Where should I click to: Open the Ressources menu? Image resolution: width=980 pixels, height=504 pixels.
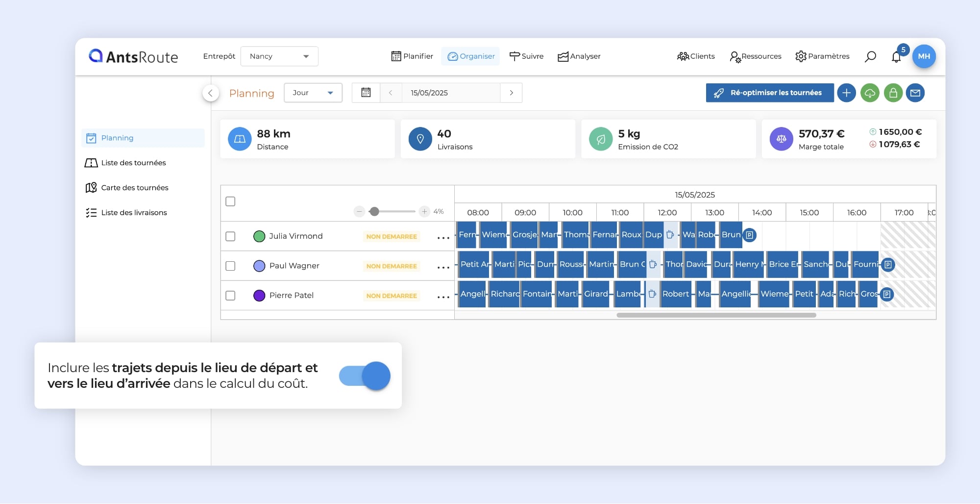pyautogui.click(x=755, y=56)
